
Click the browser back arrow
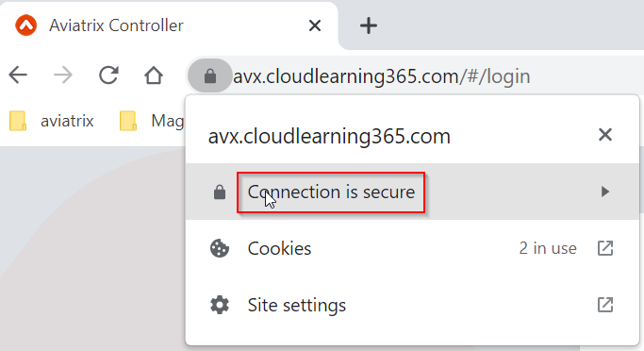pos(18,75)
